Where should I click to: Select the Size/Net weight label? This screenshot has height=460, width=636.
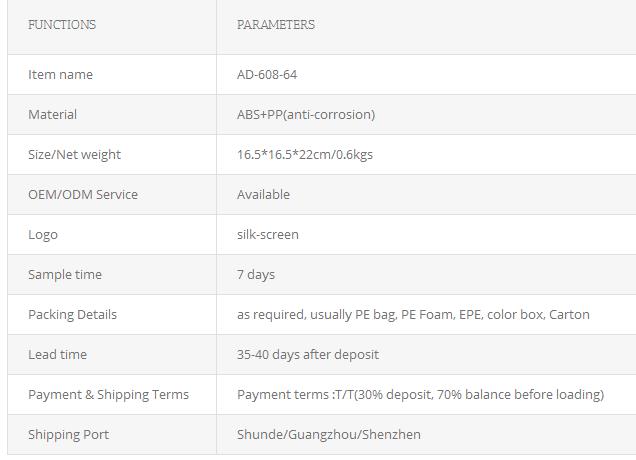[x=74, y=155]
